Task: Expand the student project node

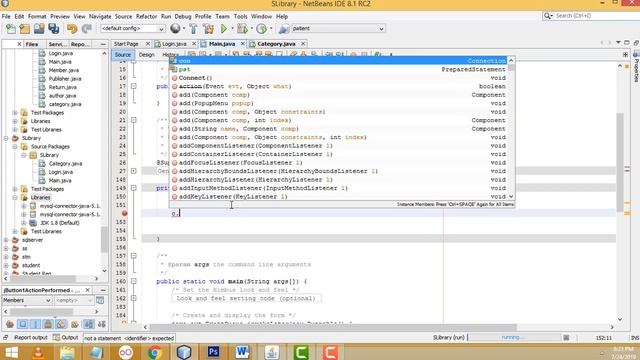Action: point(6,265)
